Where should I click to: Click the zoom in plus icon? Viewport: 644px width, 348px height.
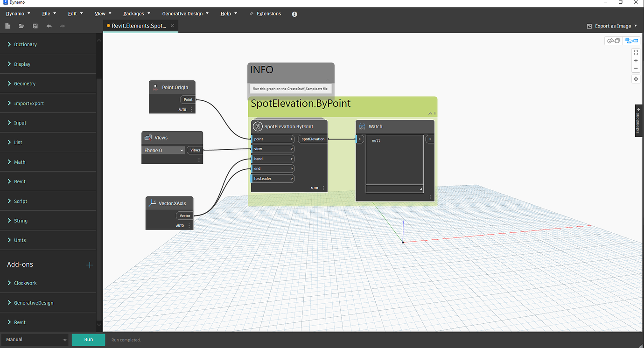(x=636, y=60)
